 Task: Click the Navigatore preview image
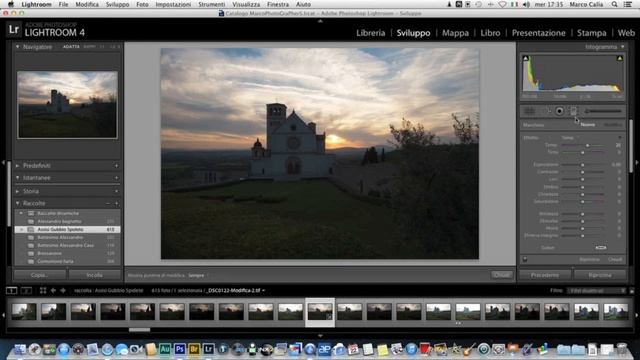[x=67, y=105]
